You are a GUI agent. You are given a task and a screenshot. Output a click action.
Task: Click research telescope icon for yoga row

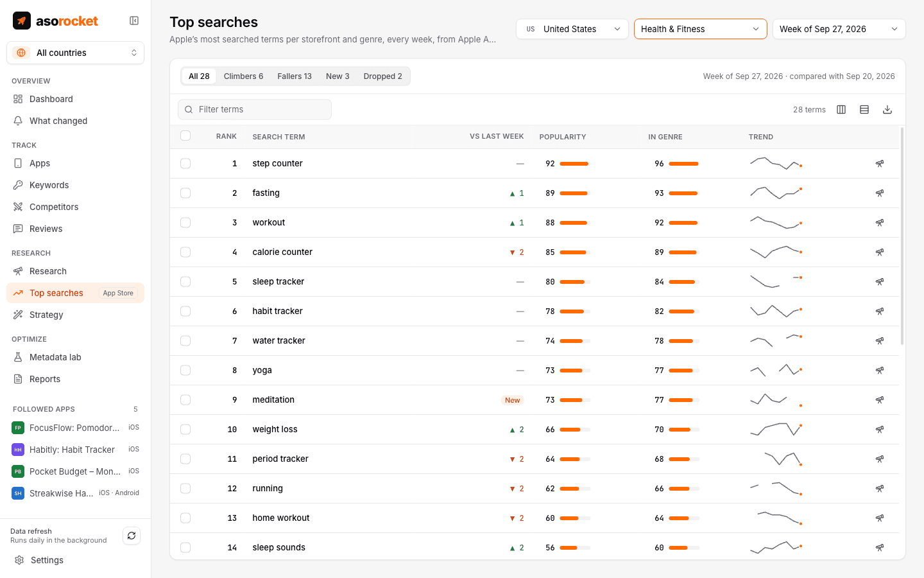(880, 371)
